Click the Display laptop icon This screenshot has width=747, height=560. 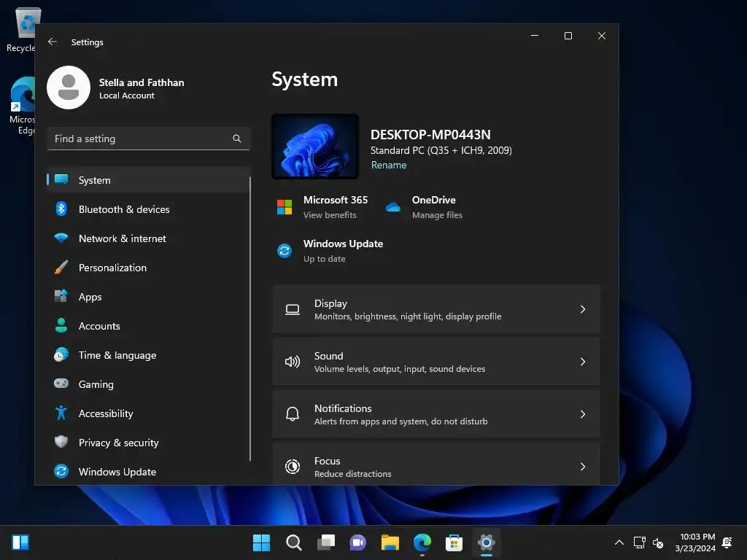click(x=293, y=309)
